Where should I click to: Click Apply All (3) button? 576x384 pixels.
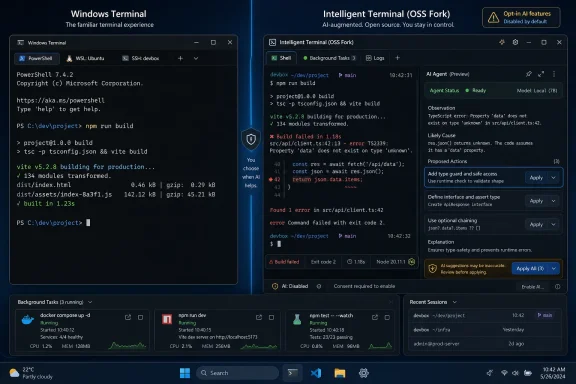click(530, 269)
